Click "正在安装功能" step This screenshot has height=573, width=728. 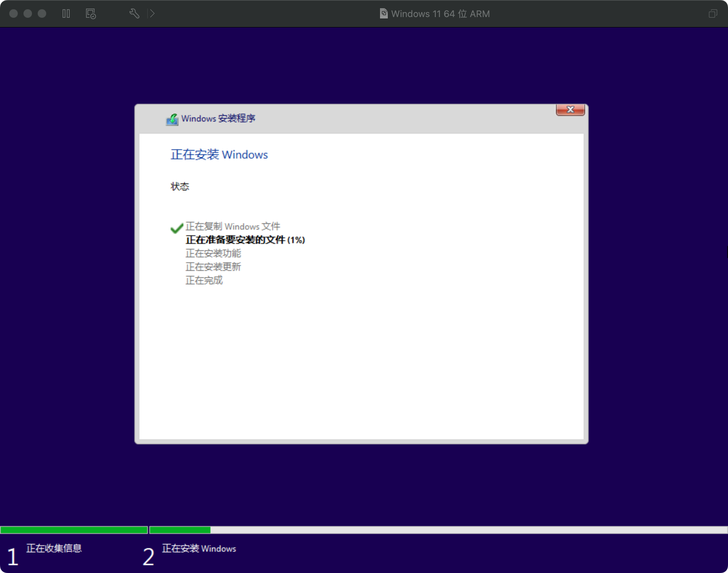pos(213,253)
